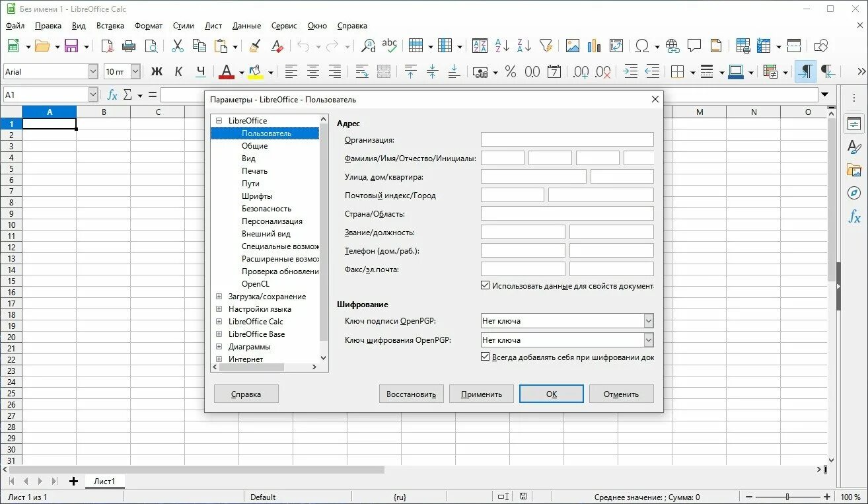This screenshot has height=504, width=868.
Task: Open the Вставка menu
Action: point(109,26)
